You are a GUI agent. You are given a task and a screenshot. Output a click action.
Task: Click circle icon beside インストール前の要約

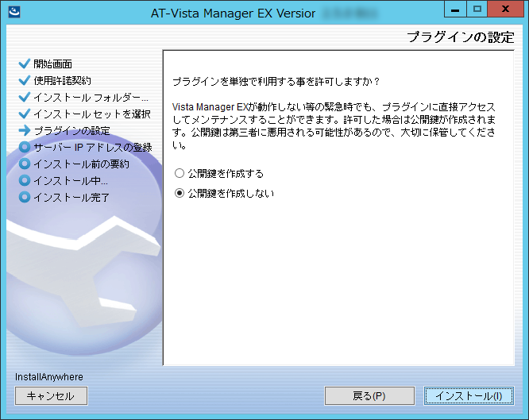click(x=25, y=164)
